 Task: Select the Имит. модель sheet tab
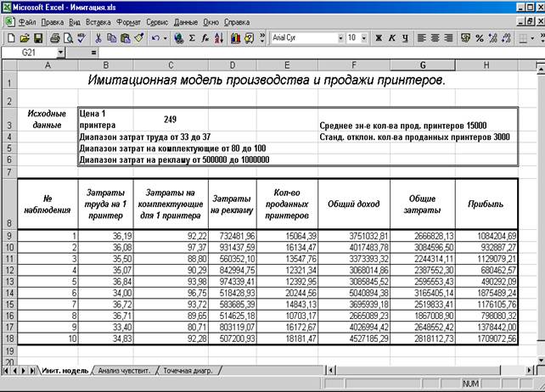(x=65, y=371)
